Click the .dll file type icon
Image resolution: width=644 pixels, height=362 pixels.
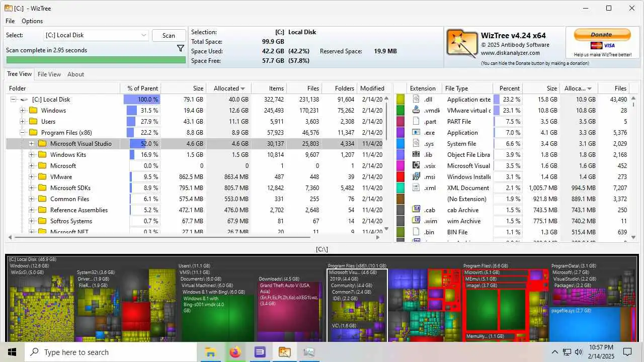(416, 100)
